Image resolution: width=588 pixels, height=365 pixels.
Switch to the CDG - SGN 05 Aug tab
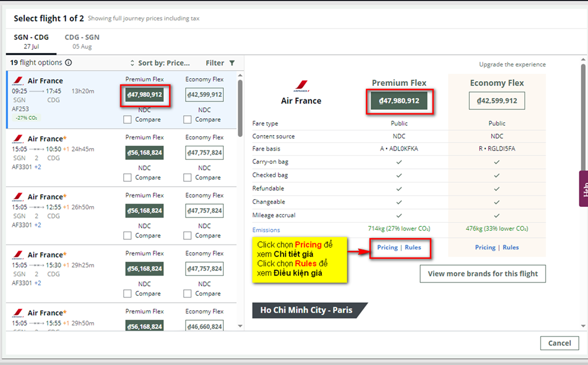[82, 42]
